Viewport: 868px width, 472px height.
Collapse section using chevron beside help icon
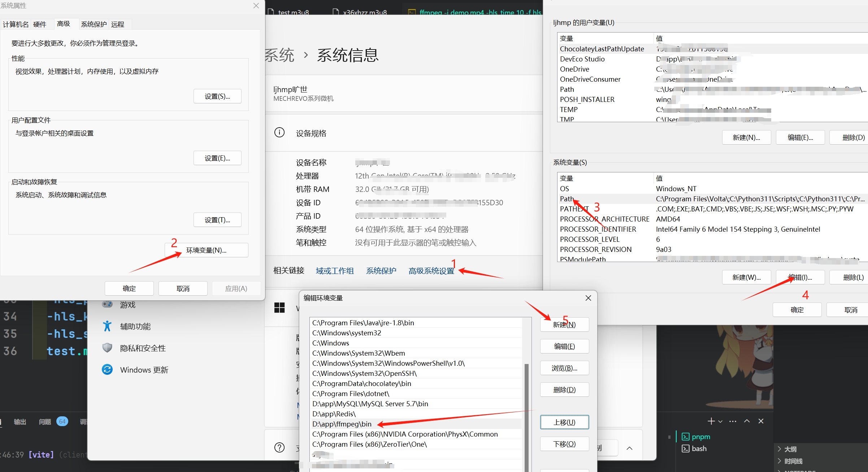point(629,448)
